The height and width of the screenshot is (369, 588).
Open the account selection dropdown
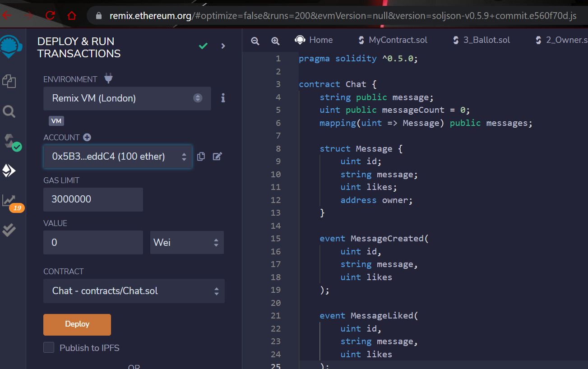pyautogui.click(x=118, y=157)
